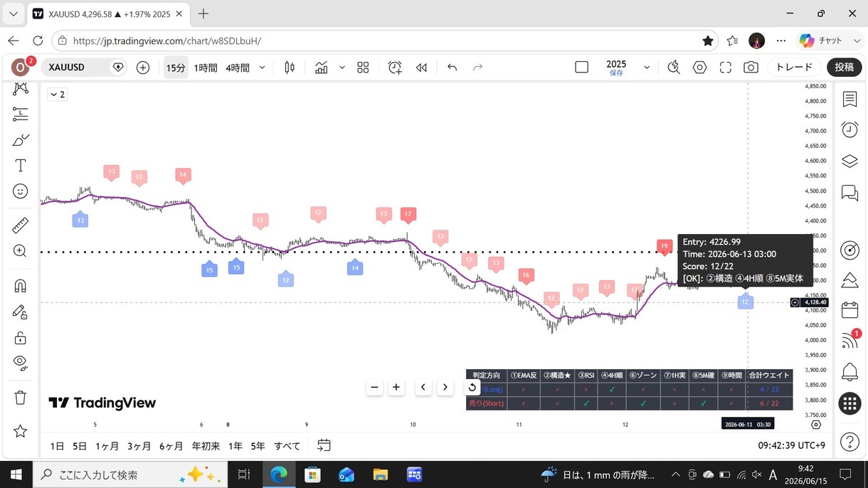Click the Windows Start button
This screenshot has height=488, width=868.
pyautogui.click(x=16, y=474)
